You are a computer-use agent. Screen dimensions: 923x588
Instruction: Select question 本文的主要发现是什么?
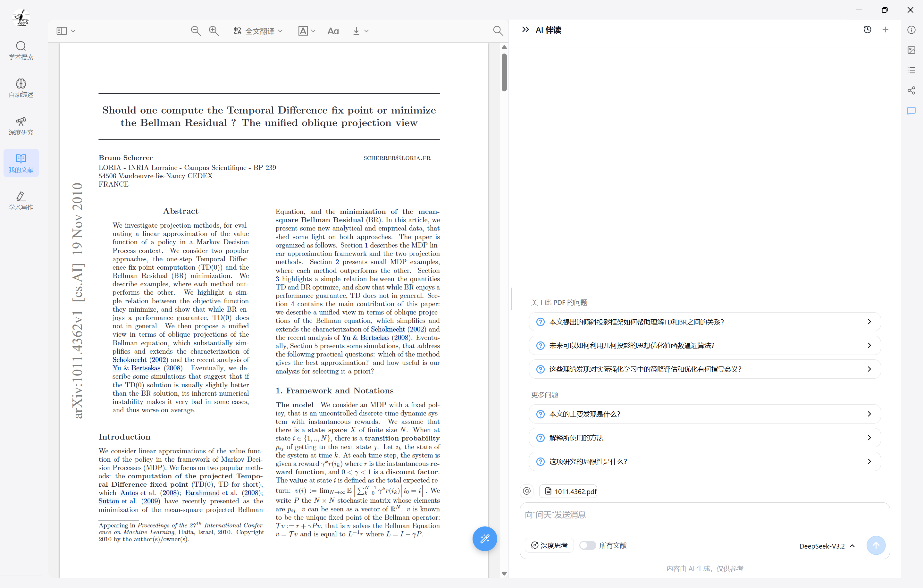(704, 414)
